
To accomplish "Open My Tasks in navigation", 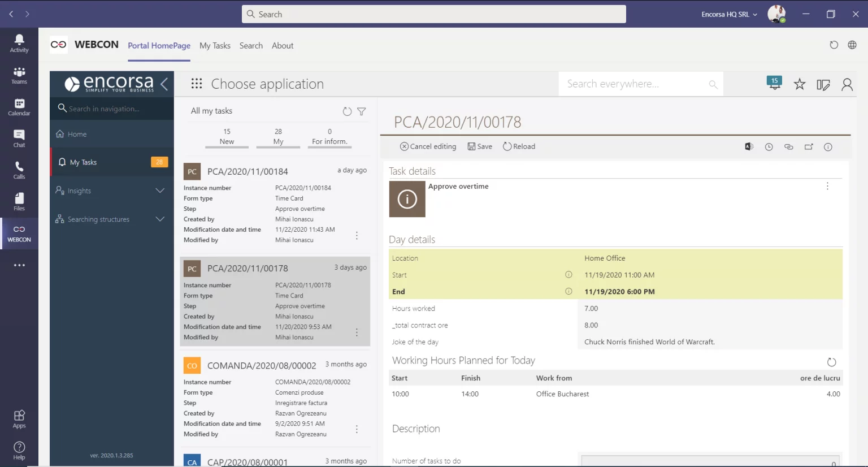I will [x=112, y=162].
